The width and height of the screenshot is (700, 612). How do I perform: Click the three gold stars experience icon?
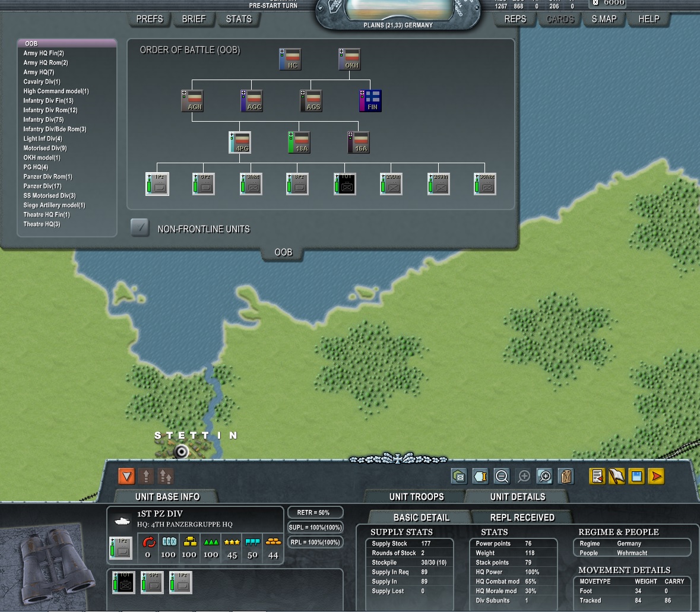[232, 542]
